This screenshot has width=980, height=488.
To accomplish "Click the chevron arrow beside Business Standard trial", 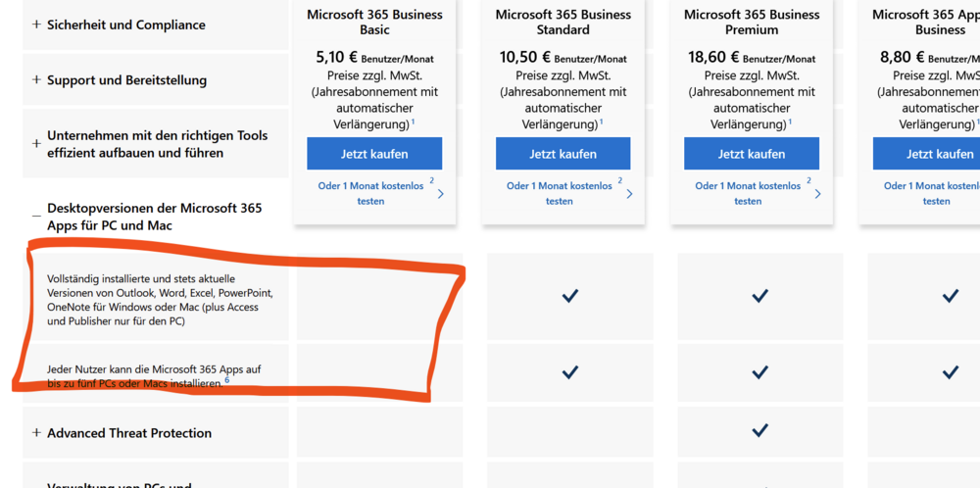I will point(628,194).
